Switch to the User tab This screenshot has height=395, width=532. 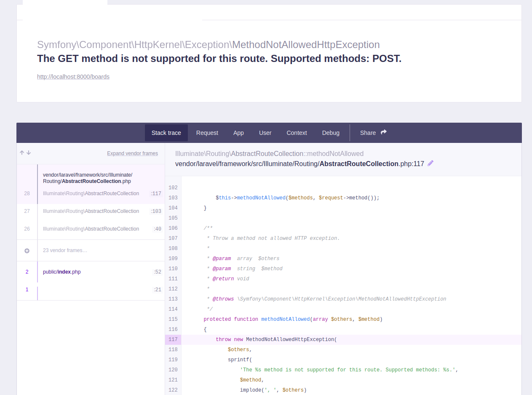(265, 133)
